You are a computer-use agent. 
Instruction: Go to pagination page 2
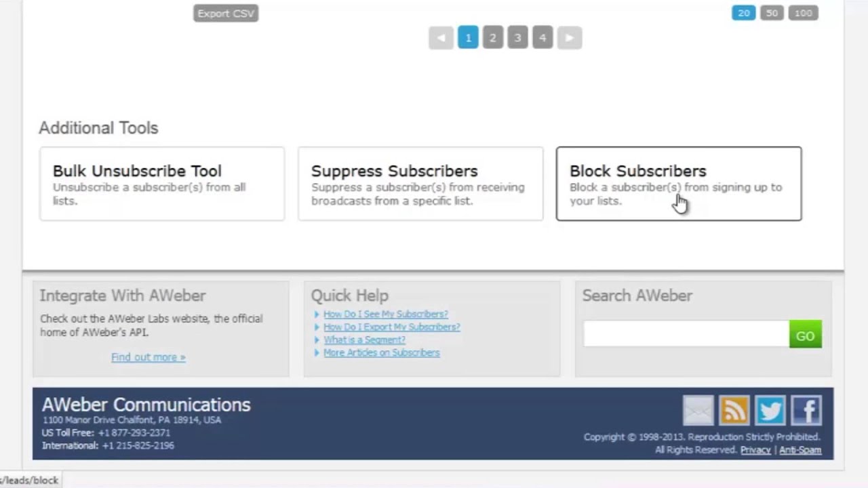coord(493,38)
